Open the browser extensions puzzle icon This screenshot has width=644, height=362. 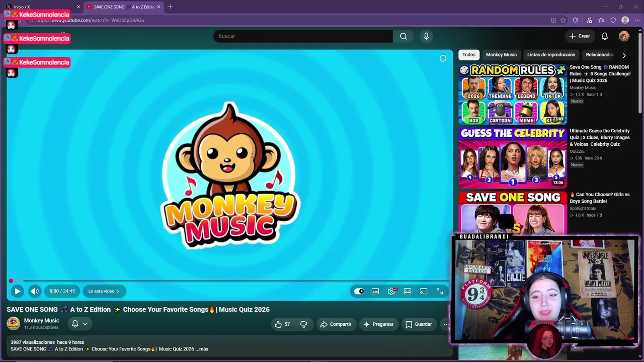pyautogui.click(x=576, y=20)
